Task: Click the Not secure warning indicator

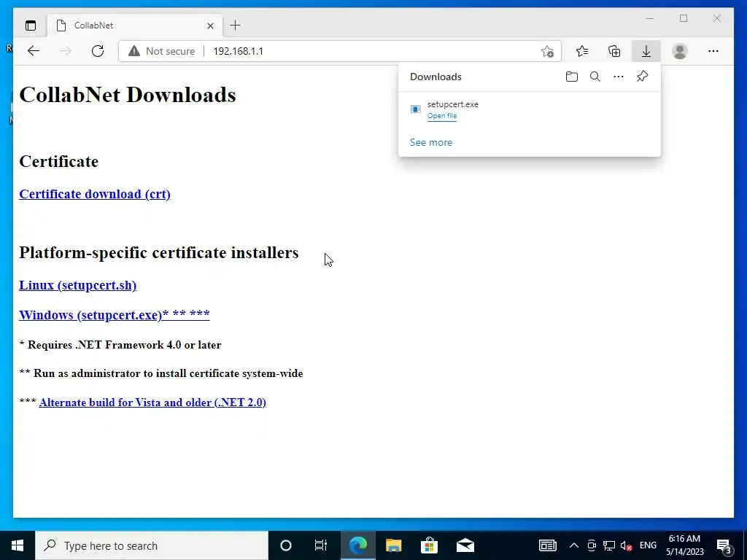Action: (161, 51)
